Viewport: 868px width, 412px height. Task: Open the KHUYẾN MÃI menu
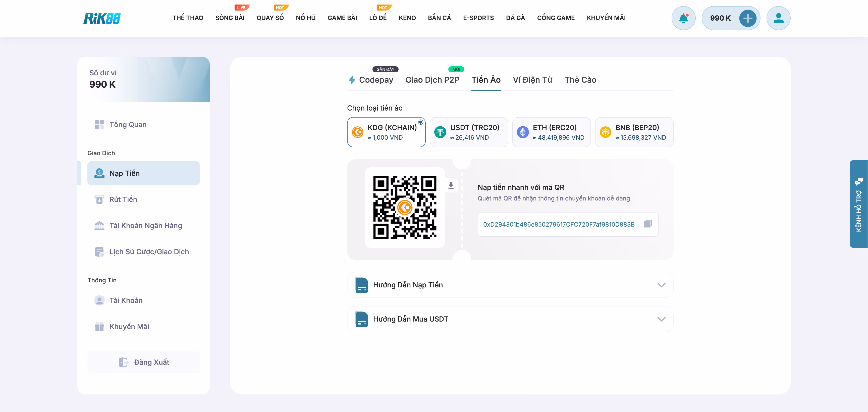pos(606,18)
